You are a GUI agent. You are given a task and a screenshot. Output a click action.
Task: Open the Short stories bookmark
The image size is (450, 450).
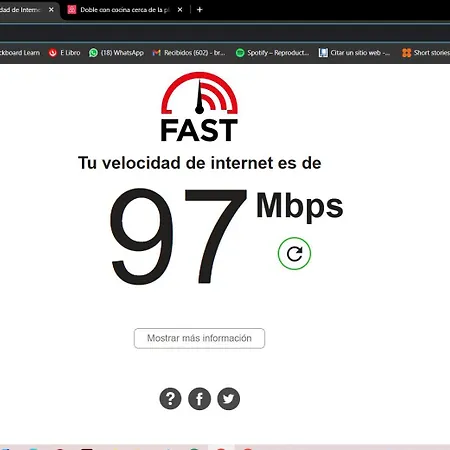tap(426, 53)
